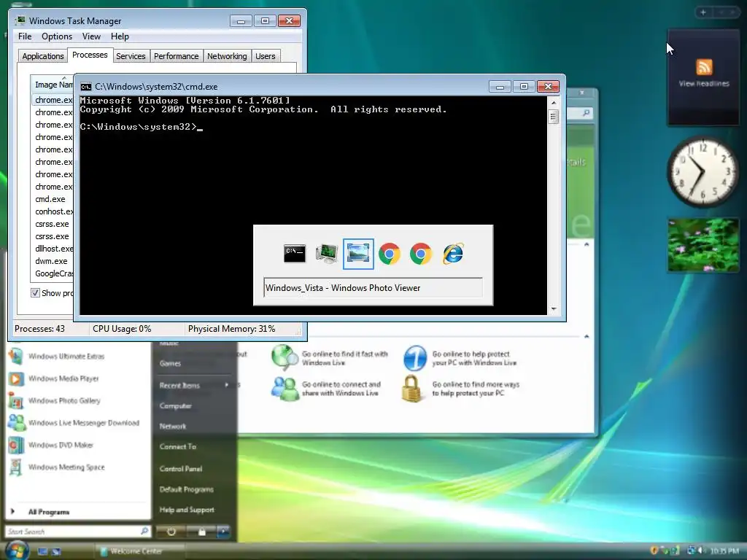Open Computer from Start menu
This screenshot has height=560, width=747.
[175, 405]
